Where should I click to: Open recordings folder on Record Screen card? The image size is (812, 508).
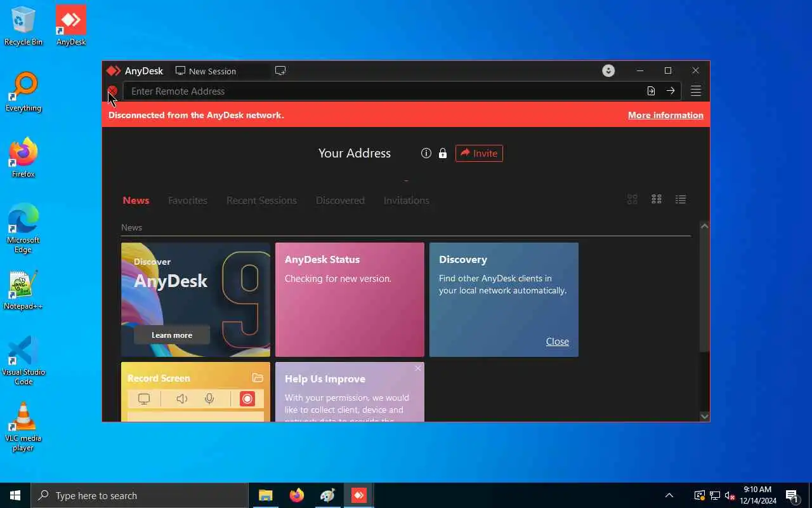[x=258, y=378]
